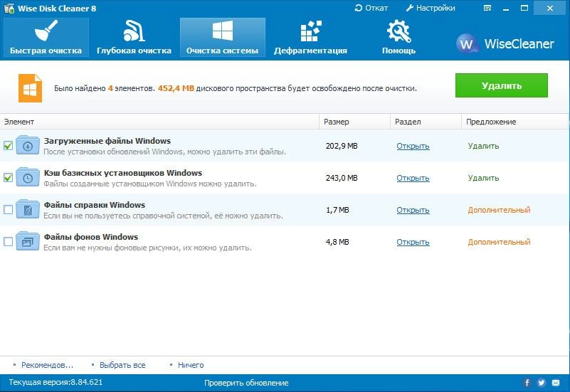Screen dimensions: 570x392
Task: Click Открыть link for Загруженные файлы Windows
Action: (x=413, y=146)
